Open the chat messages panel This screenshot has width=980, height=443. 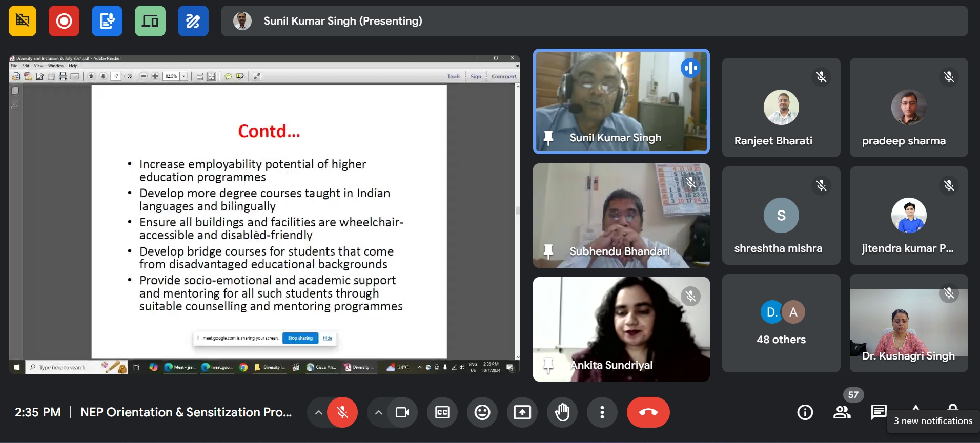879,411
